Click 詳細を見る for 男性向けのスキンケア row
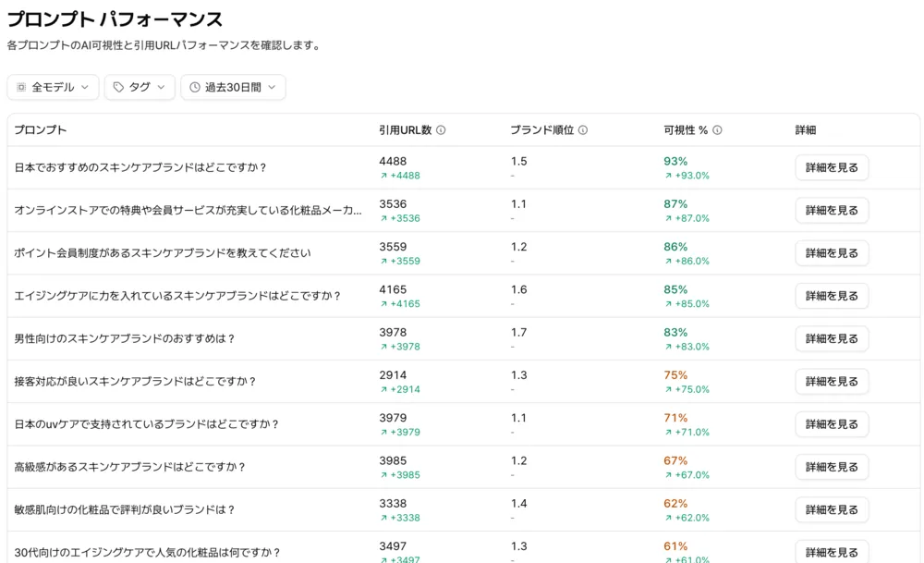Screen dimensions: 924x563 tap(832, 338)
